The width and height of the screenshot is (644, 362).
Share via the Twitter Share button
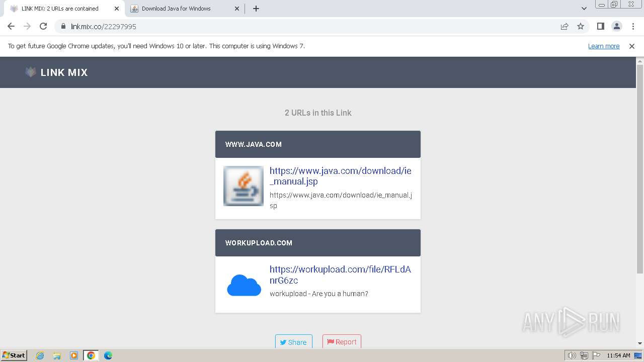294,342
